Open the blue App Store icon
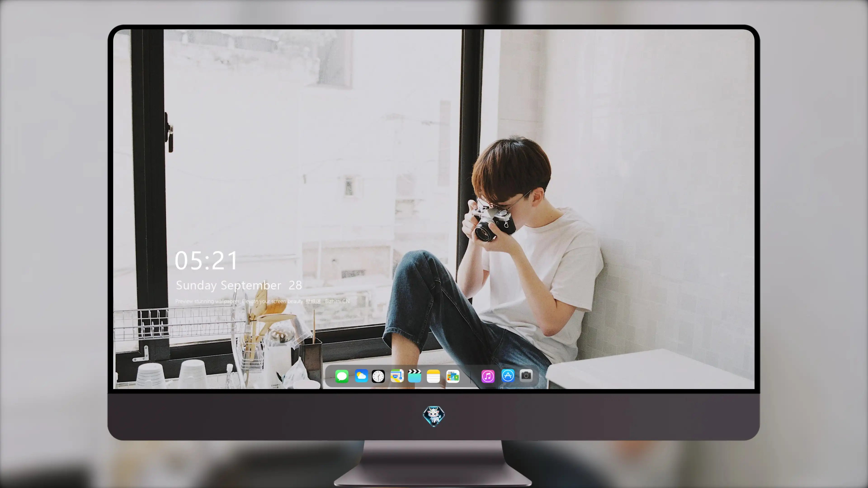 tap(508, 375)
